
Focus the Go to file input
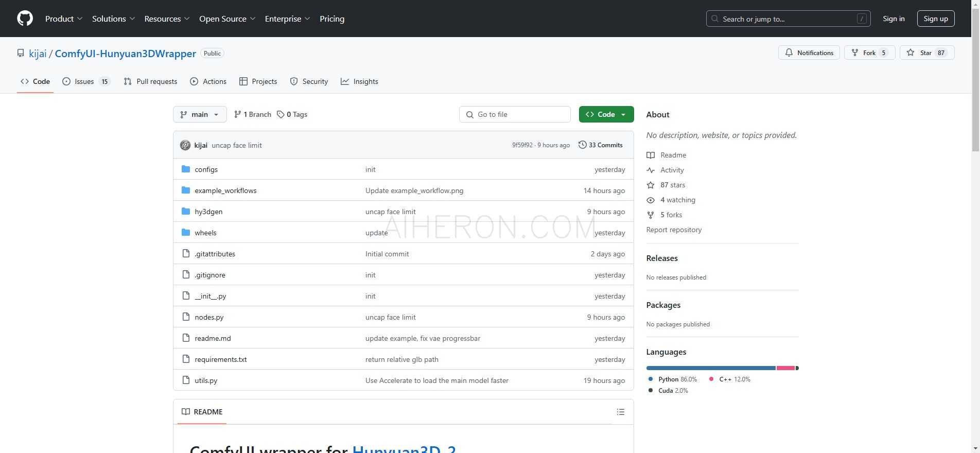click(515, 114)
